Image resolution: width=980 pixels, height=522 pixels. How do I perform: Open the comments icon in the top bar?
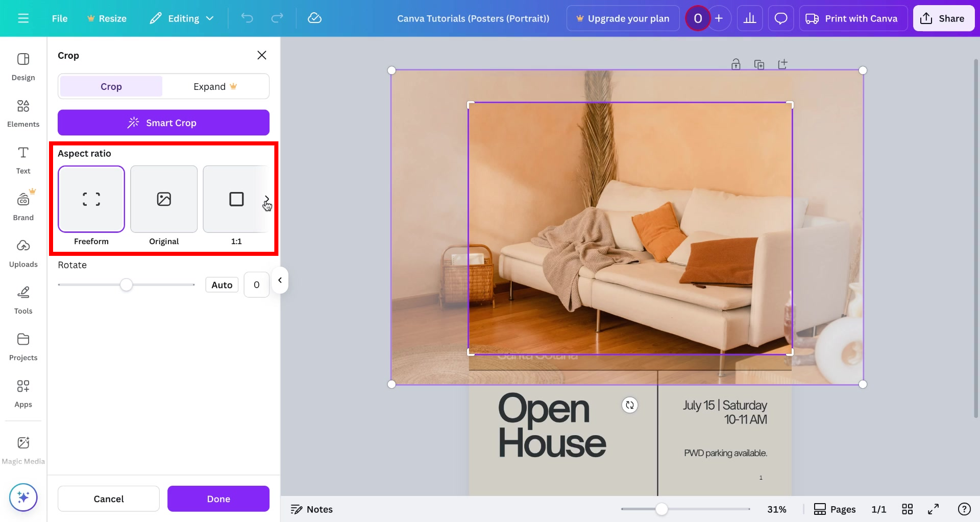tap(781, 18)
